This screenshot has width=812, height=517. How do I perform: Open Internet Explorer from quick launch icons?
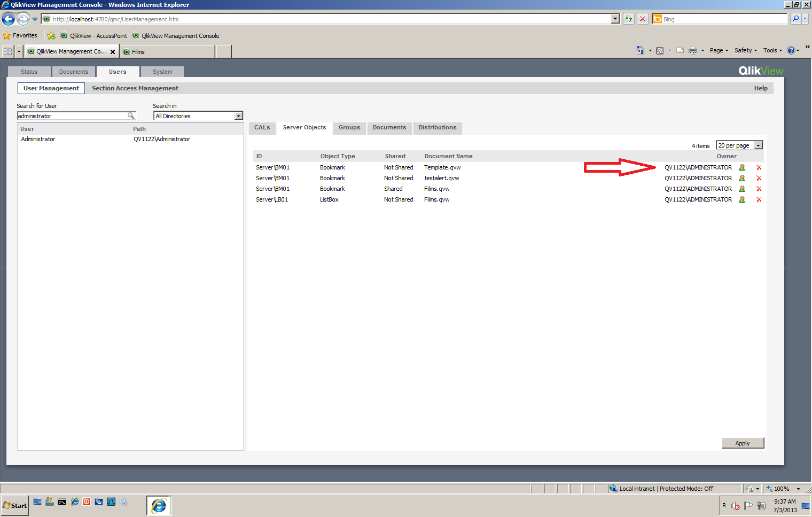pos(75,501)
